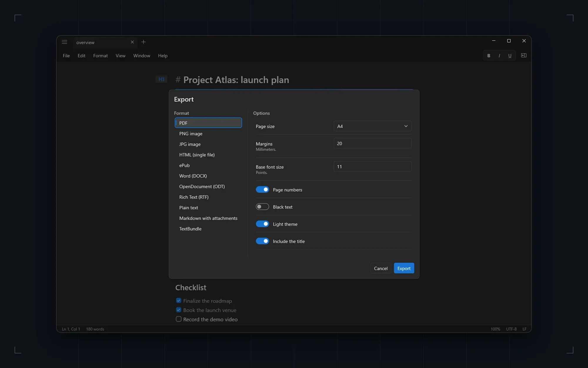Uncheck Finalize the roadmap checkbox
This screenshot has height=368, width=588.
[x=178, y=301]
